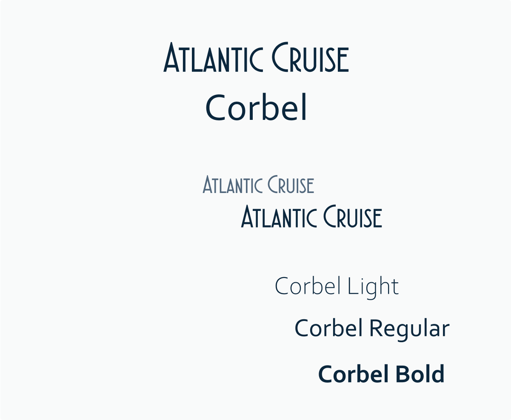Select the word Corbel in Corbel Regular
Screen dimensions: 511x420
pos(328,328)
